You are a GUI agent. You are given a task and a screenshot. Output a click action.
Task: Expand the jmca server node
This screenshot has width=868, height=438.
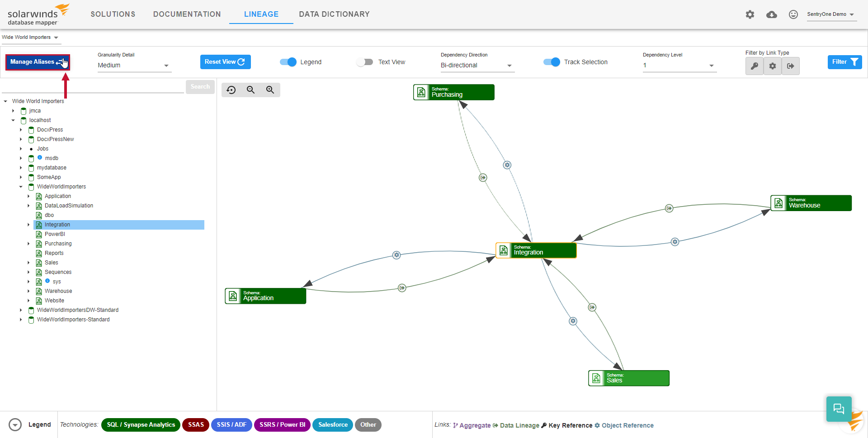[13, 111]
